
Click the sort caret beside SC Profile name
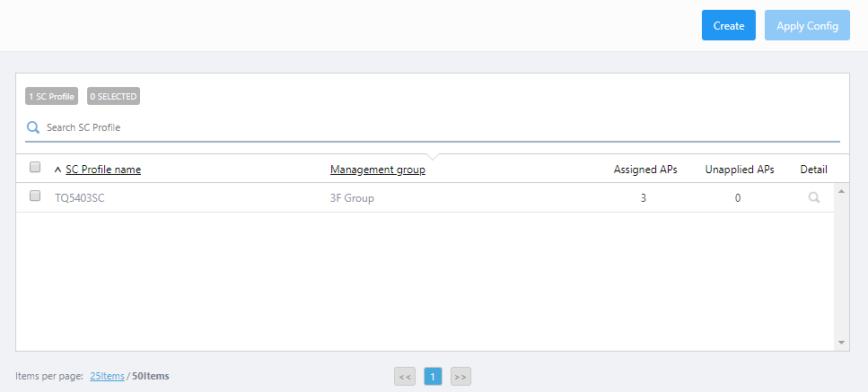point(58,170)
